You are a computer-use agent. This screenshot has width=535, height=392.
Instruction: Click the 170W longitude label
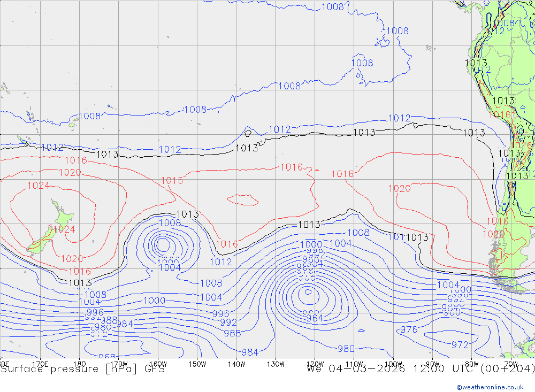click(119, 364)
